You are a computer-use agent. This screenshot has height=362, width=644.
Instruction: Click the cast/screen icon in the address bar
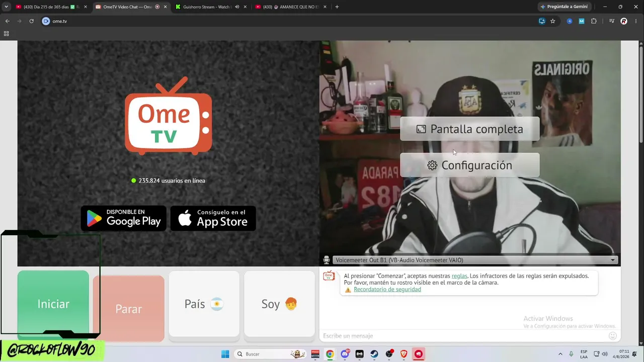[542, 21]
